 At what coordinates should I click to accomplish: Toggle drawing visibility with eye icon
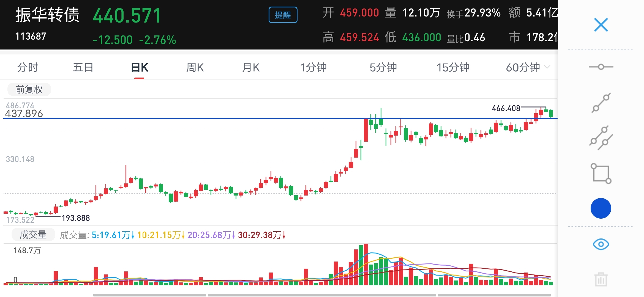click(601, 244)
